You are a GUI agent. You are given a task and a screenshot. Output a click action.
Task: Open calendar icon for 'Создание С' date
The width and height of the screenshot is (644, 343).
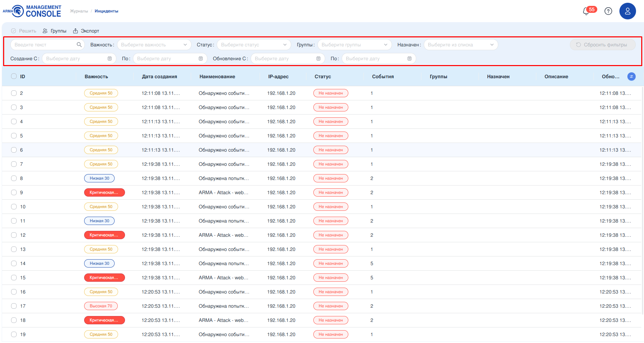(x=110, y=59)
